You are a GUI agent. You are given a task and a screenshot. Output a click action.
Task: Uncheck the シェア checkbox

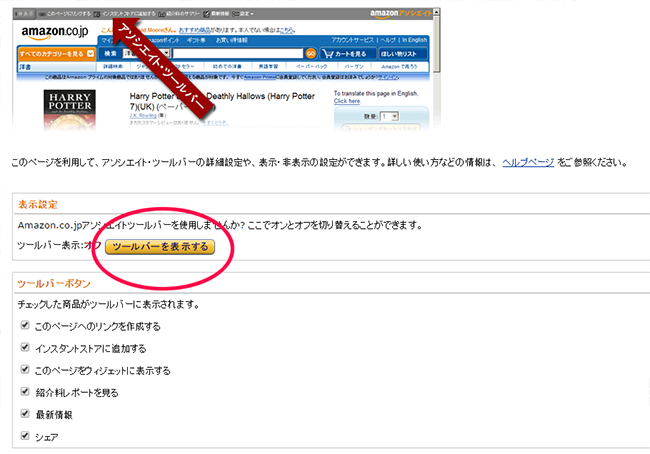point(25,435)
